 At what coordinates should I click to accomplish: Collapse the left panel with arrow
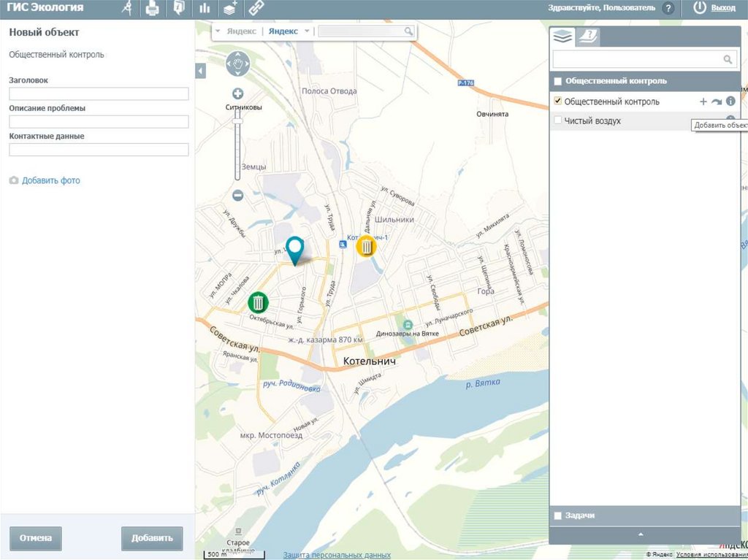[x=201, y=71]
